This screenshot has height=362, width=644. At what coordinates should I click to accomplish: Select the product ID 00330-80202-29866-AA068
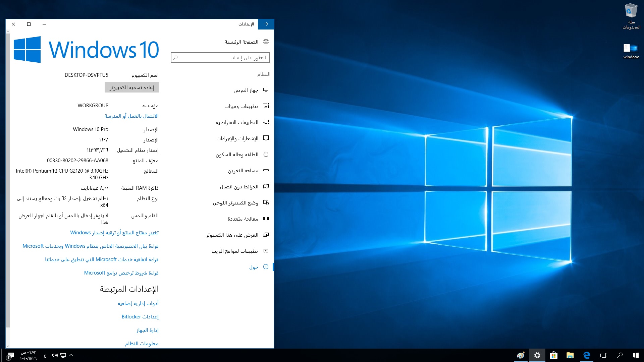click(x=77, y=161)
